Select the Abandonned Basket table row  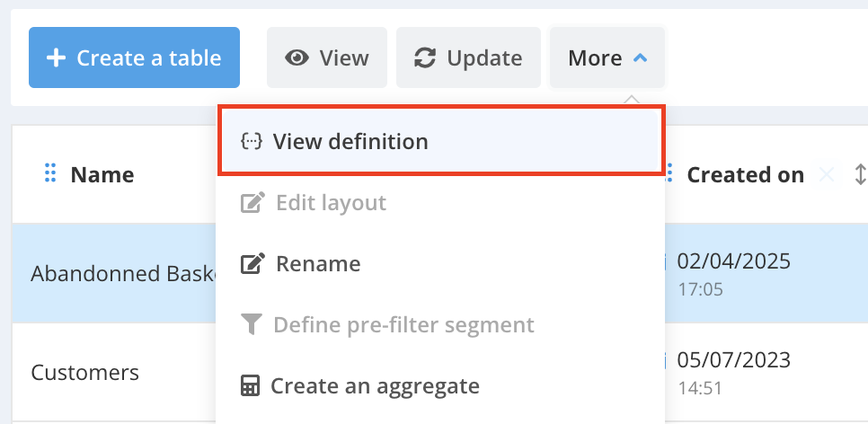click(117, 274)
